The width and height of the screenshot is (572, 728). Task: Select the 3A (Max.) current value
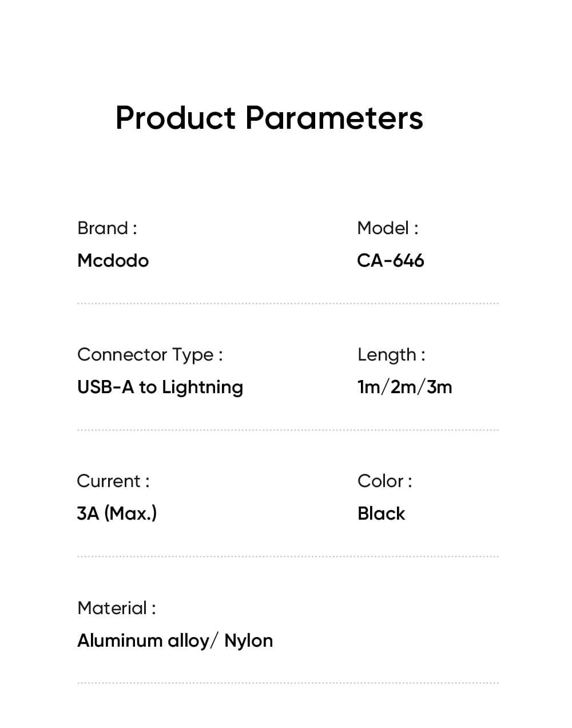click(x=117, y=513)
